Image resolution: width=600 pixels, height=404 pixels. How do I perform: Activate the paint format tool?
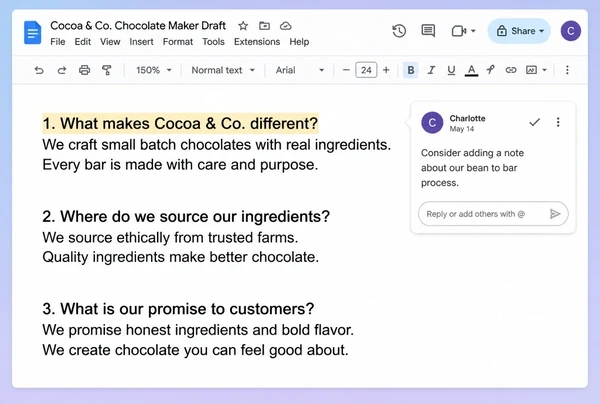click(x=106, y=70)
